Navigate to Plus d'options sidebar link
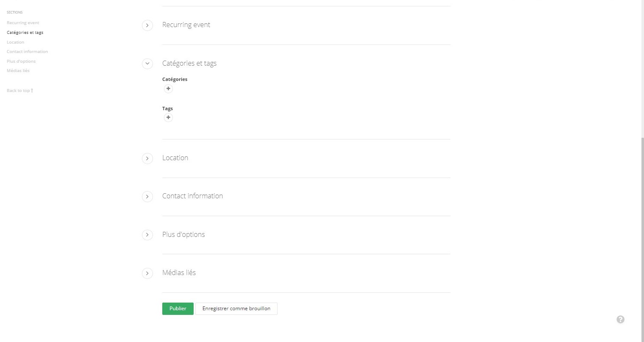The image size is (644, 342). click(21, 61)
